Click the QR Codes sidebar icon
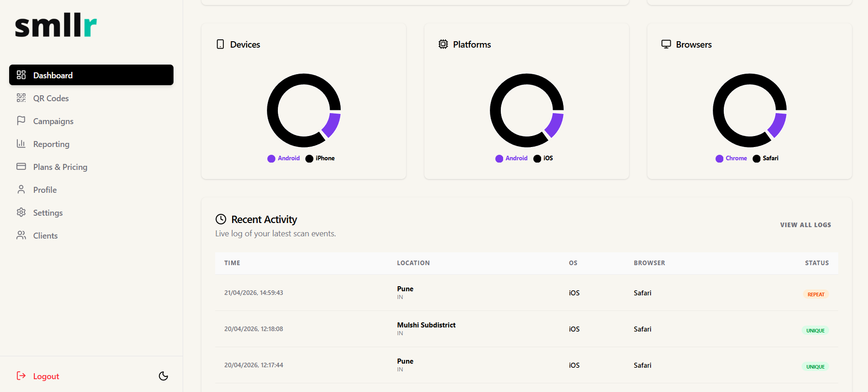Image resolution: width=868 pixels, height=392 pixels. click(x=21, y=98)
